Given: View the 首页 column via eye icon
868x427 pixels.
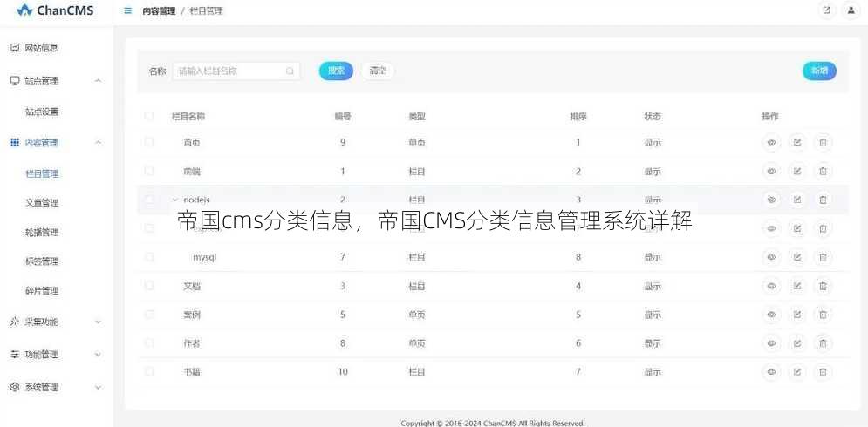Looking at the screenshot, I should (x=771, y=142).
